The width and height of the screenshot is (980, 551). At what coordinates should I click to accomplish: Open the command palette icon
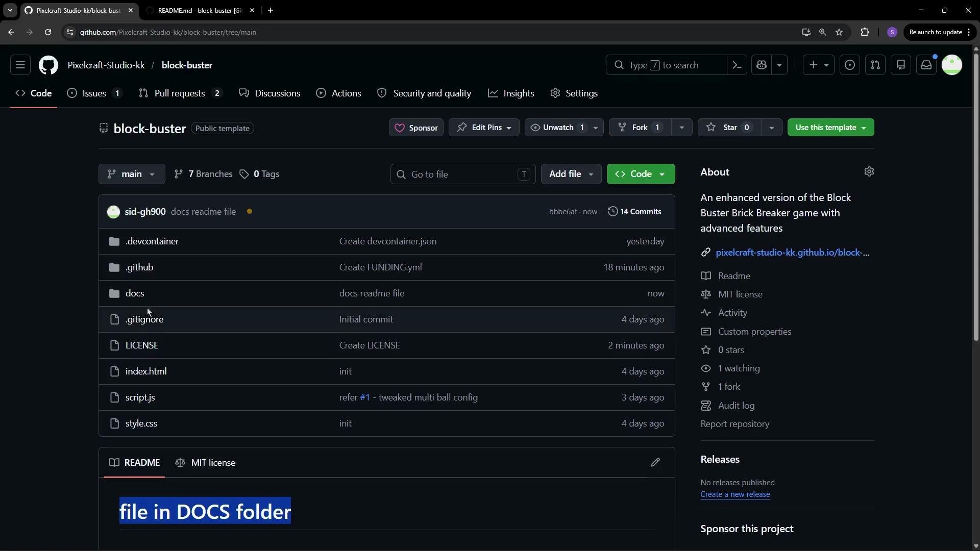[737, 65]
